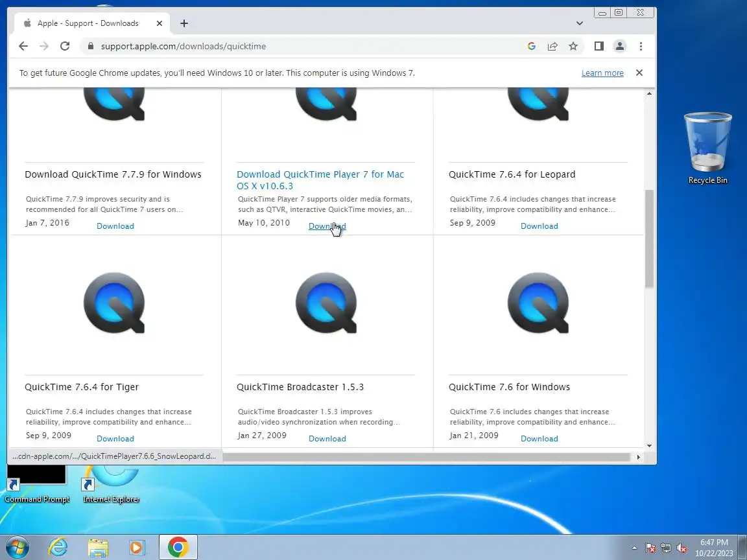Click the QuickTime 7.7.9 for Windows title
Screen dimensions: 747x560
[x=113, y=174]
